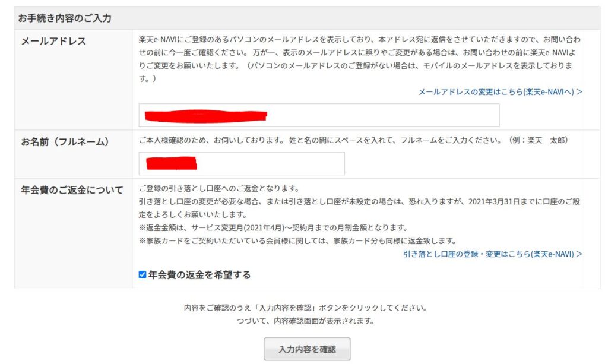
Task: Click the redacted email text in the field
Action: coord(205,116)
